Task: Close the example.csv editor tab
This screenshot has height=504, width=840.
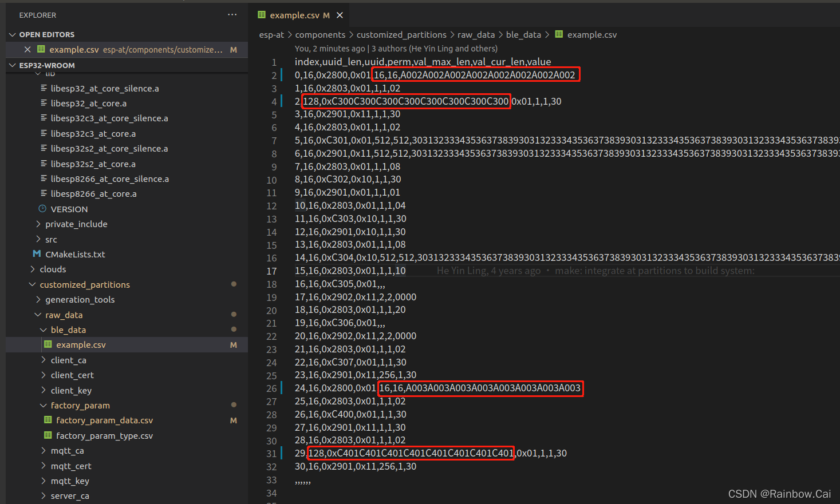Action: pyautogui.click(x=340, y=15)
